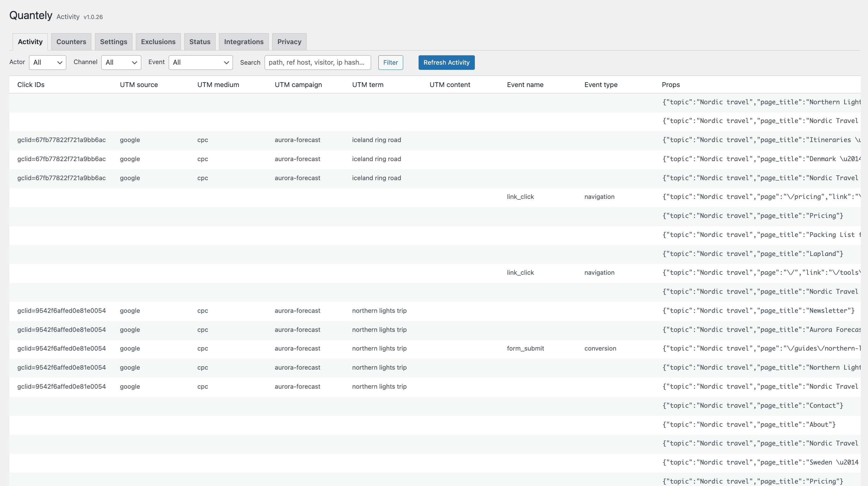Open the Event filter dropdown
The image size is (868, 486).
(x=201, y=62)
